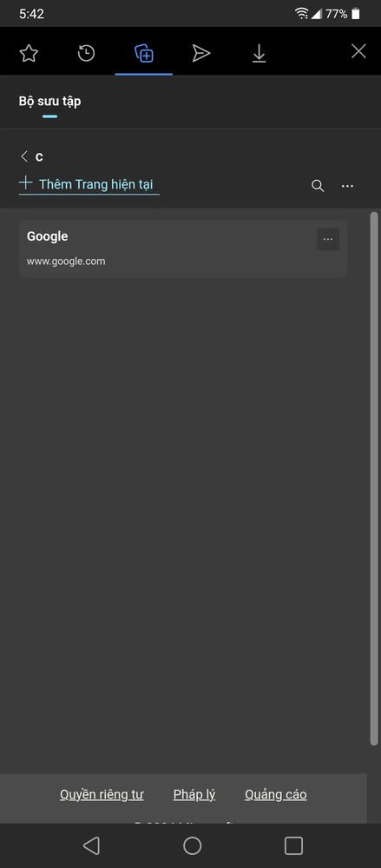The height and width of the screenshot is (868, 381).
Task: Open Google item's more options
Action: tap(328, 239)
